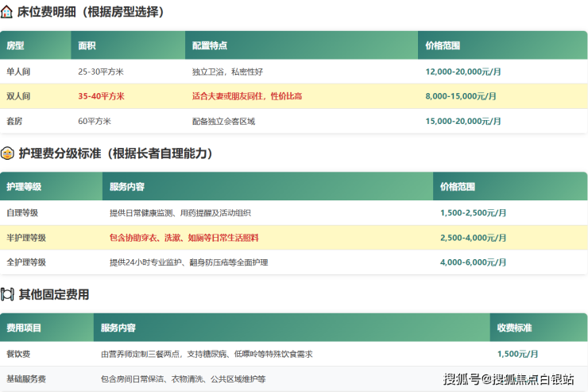Click the red 35-40平方米 area text
Image resolution: width=588 pixels, height=392 pixels.
pos(101,96)
